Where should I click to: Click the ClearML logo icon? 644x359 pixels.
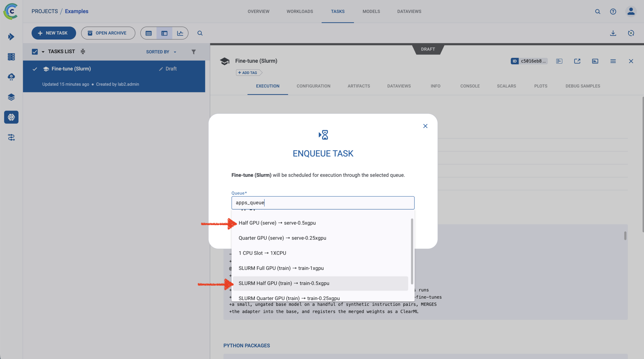pyautogui.click(x=11, y=11)
